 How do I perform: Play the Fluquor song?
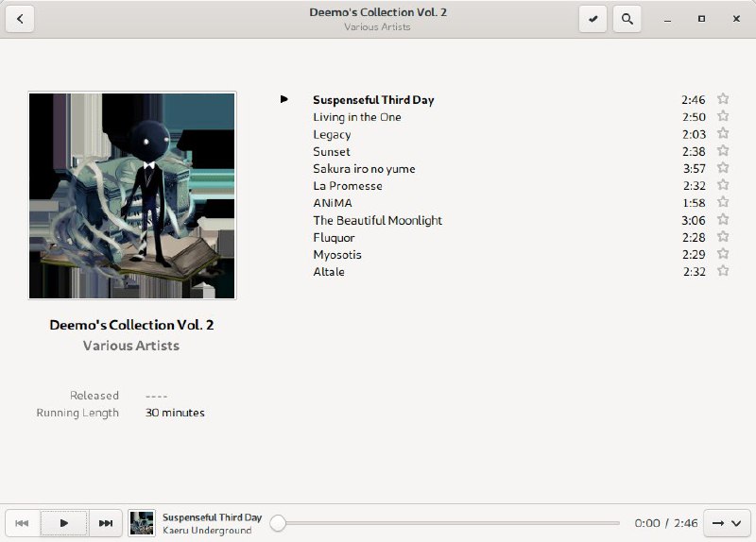coord(334,238)
